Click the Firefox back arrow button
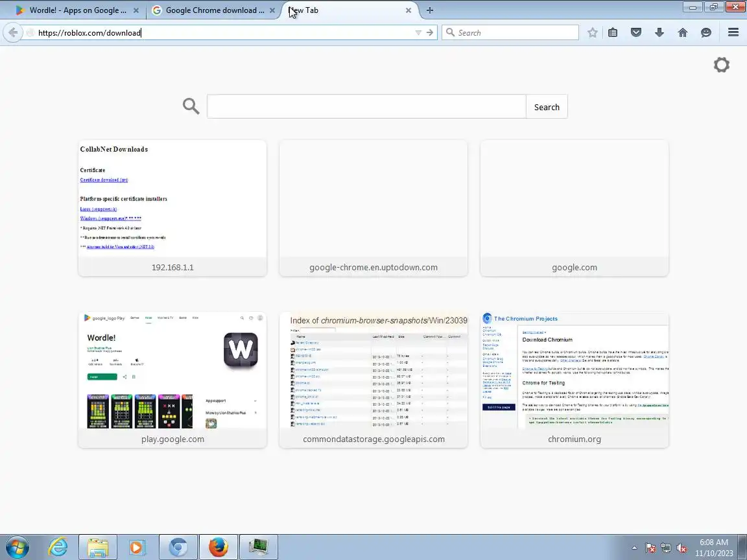Viewport: 747px width, 560px height. click(x=13, y=32)
